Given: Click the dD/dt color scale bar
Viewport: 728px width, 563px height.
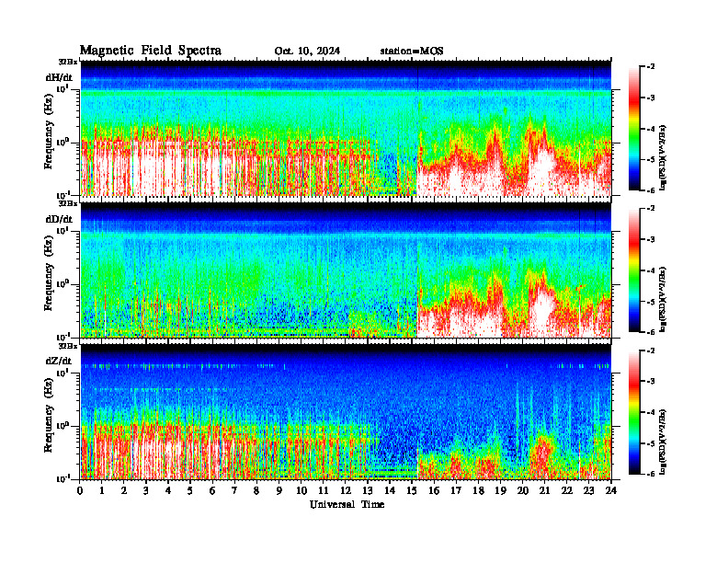Looking at the screenshot, I should [633, 270].
